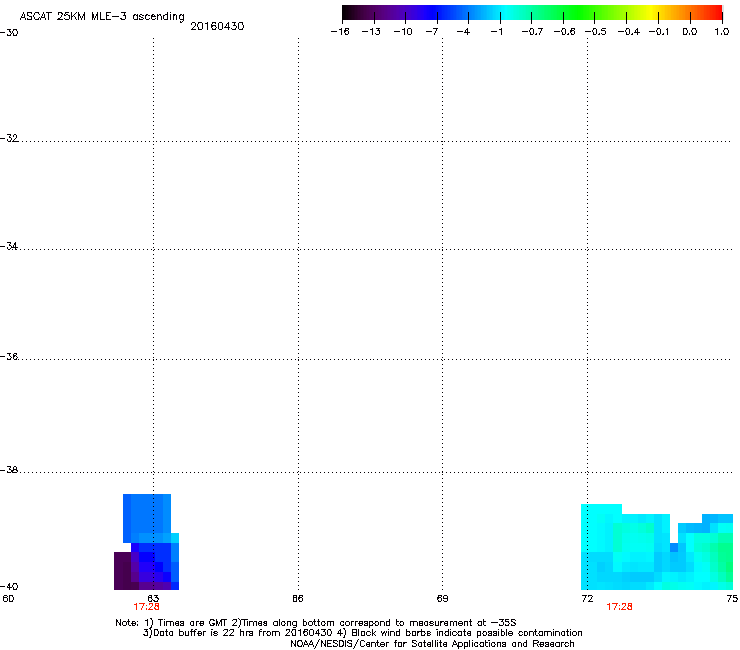
Task: Click the 72 longitude axis label
Action: point(587,599)
